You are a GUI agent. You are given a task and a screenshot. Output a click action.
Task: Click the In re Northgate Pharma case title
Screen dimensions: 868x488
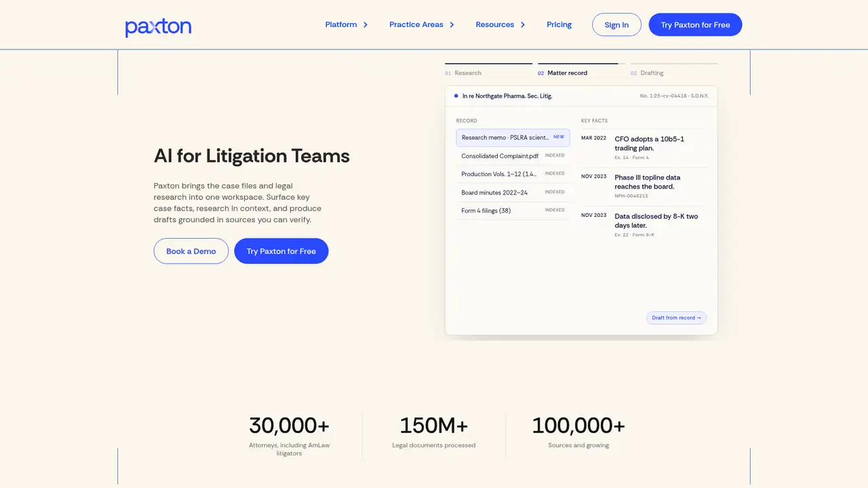click(507, 96)
